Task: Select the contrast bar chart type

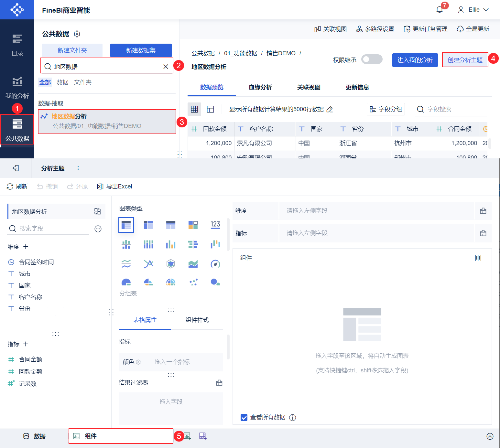Action: click(193, 245)
